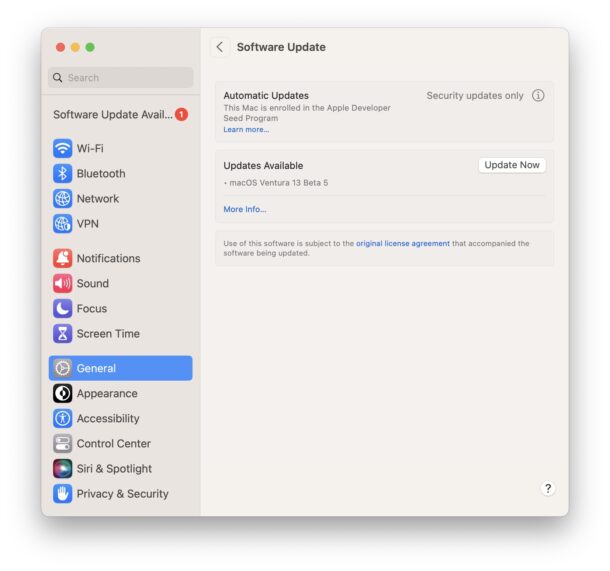
Task: Select the General label in sidebar
Action: (x=96, y=368)
